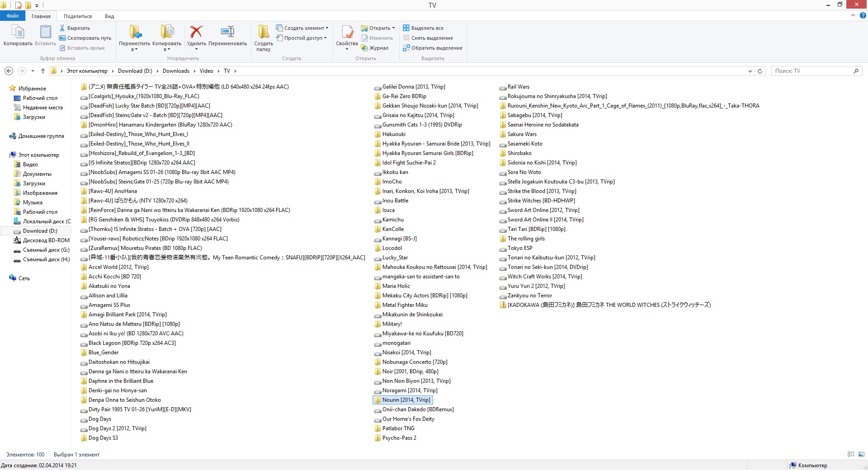Image resolution: width=868 pixels, height=470 pixels.
Task: Select the Galilei Donna [2013, TVrip] folder
Action: pos(410,87)
